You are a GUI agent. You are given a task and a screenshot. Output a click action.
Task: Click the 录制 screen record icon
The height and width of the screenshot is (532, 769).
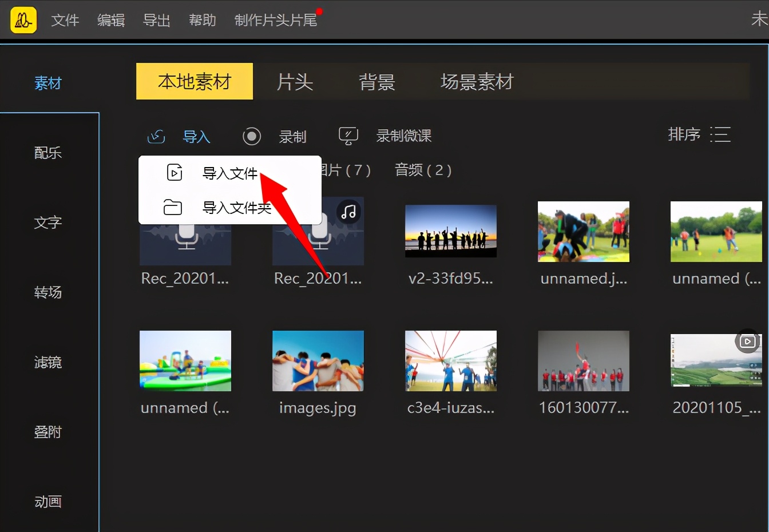coord(252,136)
